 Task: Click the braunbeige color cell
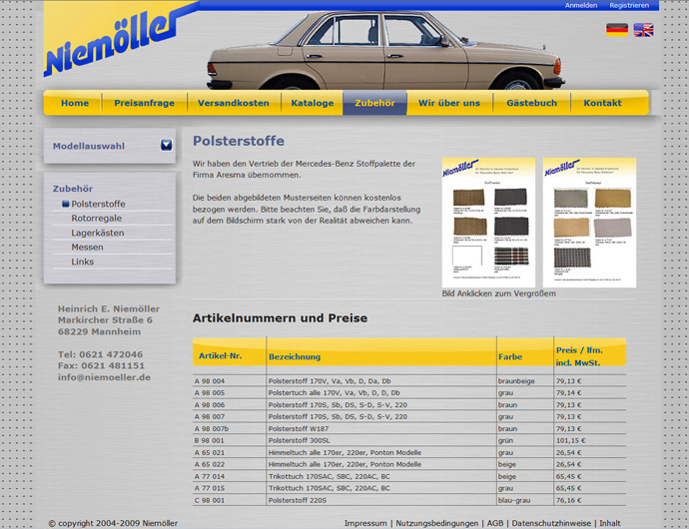[x=516, y=381]
